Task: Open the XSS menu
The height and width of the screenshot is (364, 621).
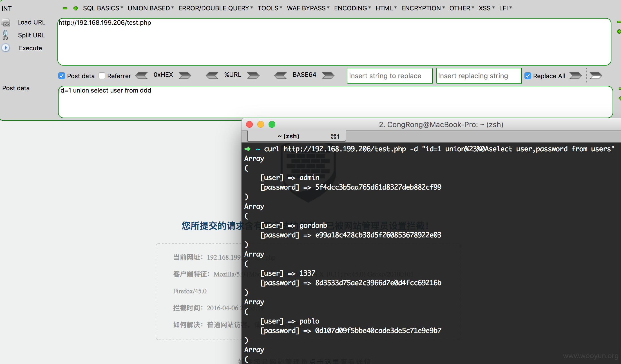Action: (x=487, y=8)
